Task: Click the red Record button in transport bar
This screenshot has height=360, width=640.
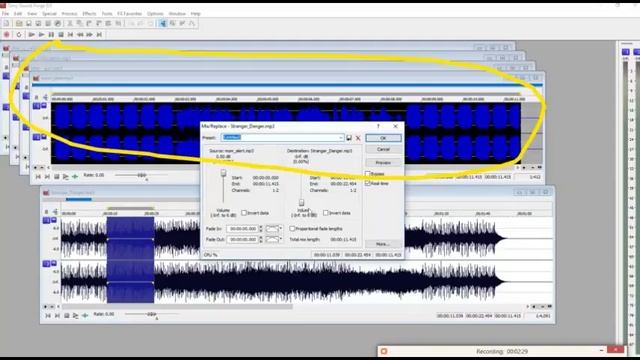Action: (7, 35)
